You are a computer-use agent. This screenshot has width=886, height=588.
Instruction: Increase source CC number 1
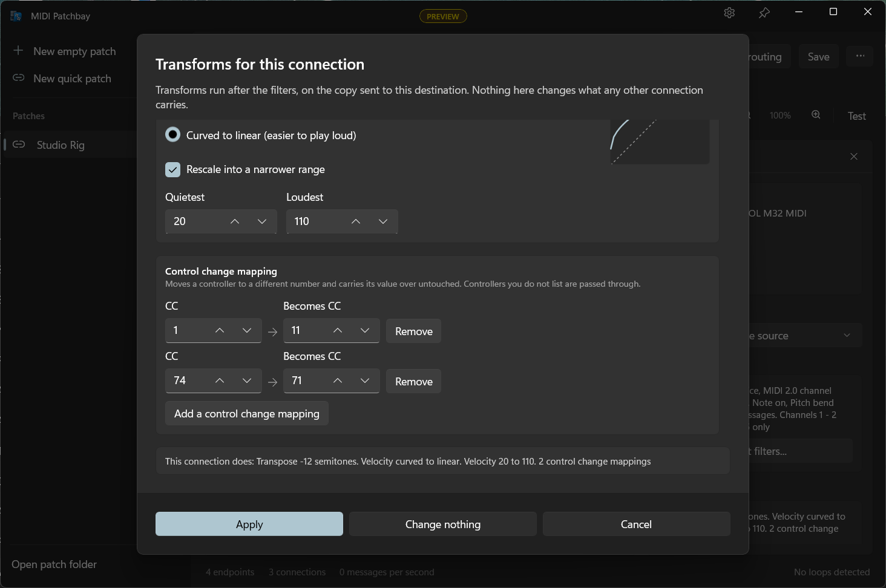pyautogui.click(x=220, y=330)
